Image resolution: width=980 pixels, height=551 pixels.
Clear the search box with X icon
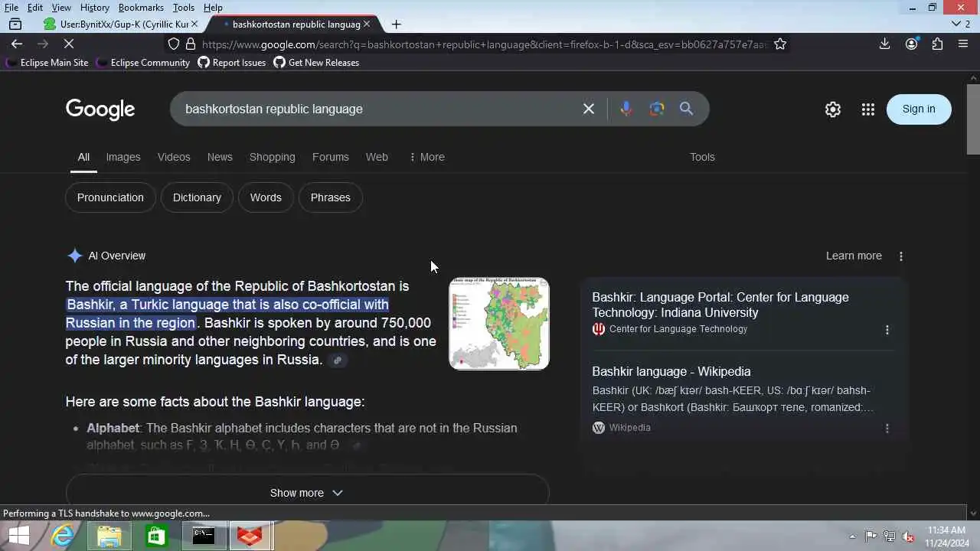tap(589, 109)
